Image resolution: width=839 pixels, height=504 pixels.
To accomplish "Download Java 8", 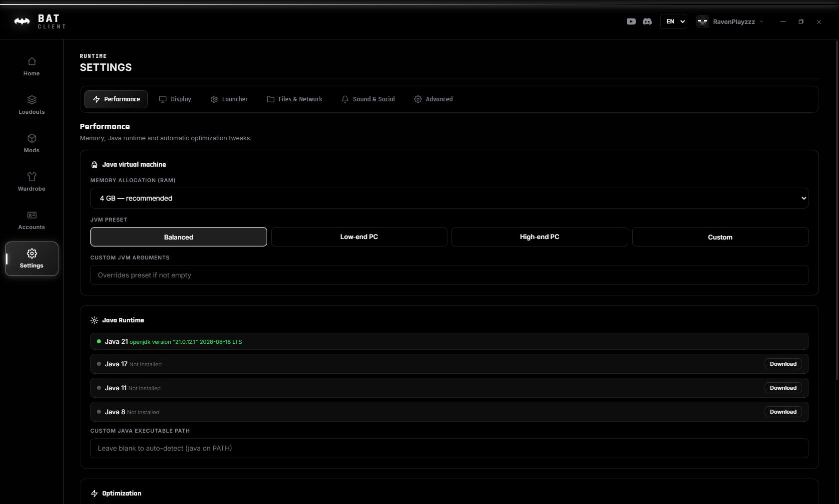I will coord(783,412).
